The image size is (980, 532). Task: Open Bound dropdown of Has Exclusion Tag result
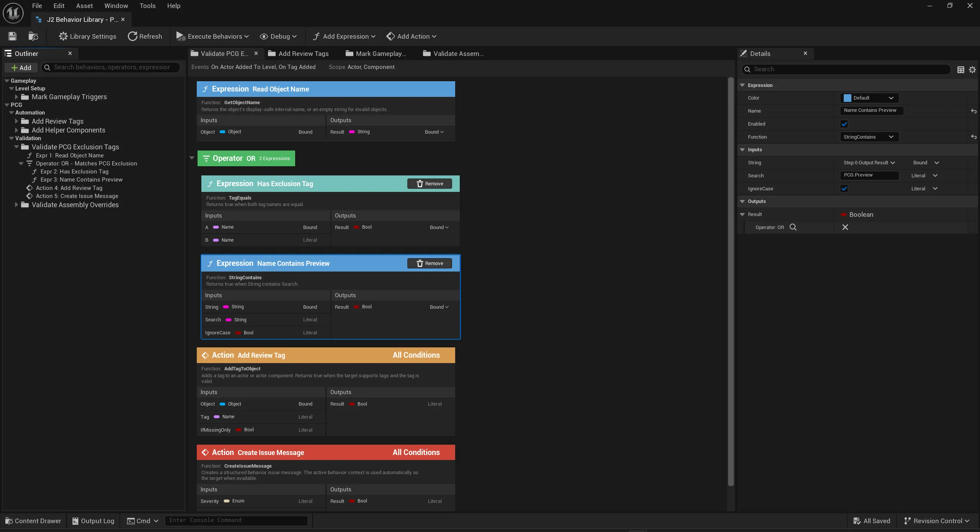(439, 227)
